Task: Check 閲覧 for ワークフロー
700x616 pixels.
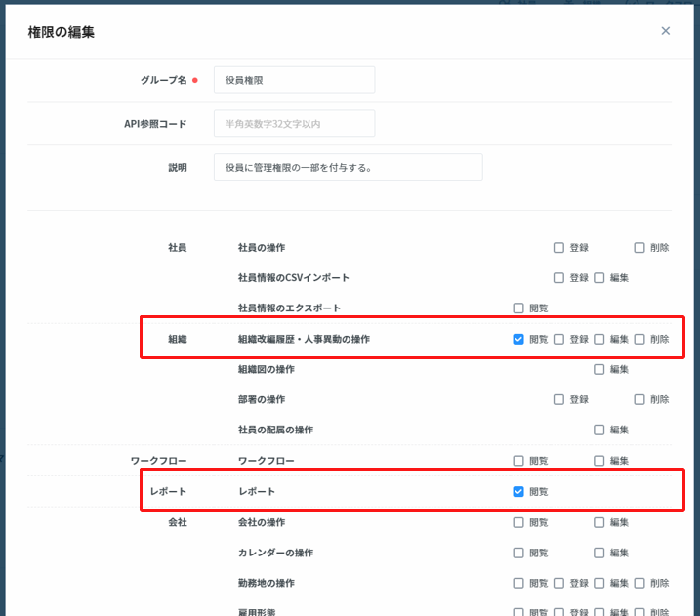Action: [x=518, y=461]
